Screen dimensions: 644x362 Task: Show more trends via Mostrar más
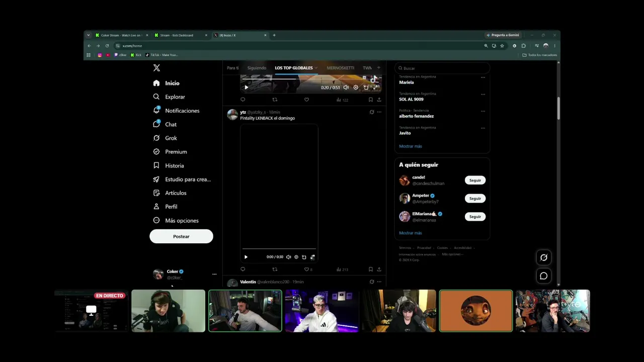point(411,146)
